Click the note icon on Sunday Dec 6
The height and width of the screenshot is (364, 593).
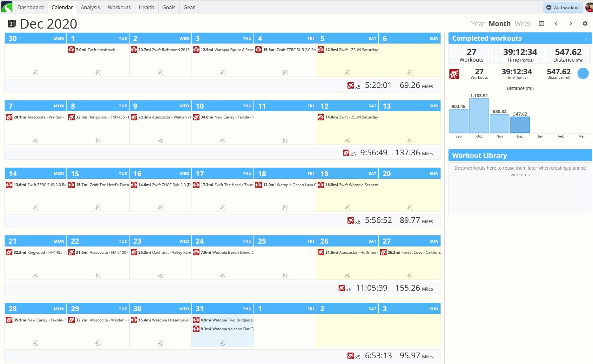(x=410, y=73)
